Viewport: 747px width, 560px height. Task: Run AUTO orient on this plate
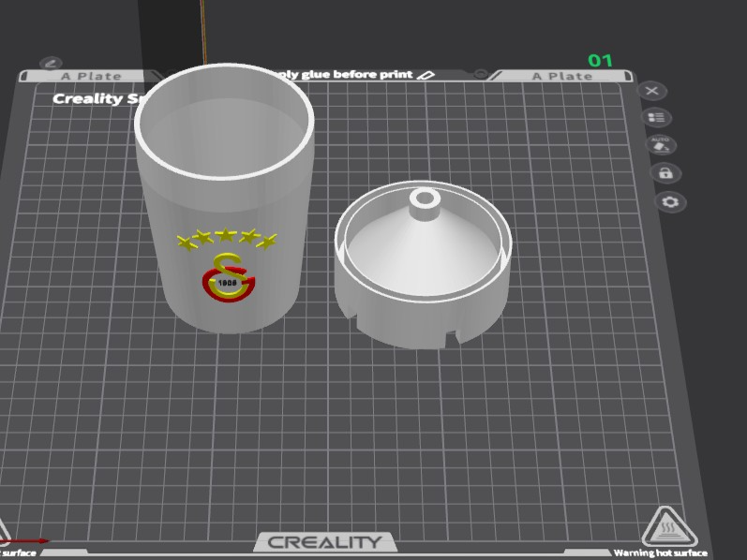pos(660,145)
